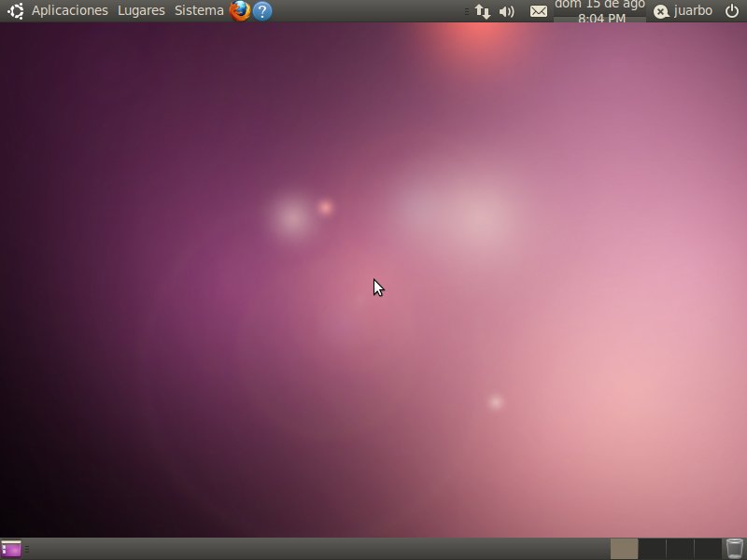Open the Sistema menu

199,11
